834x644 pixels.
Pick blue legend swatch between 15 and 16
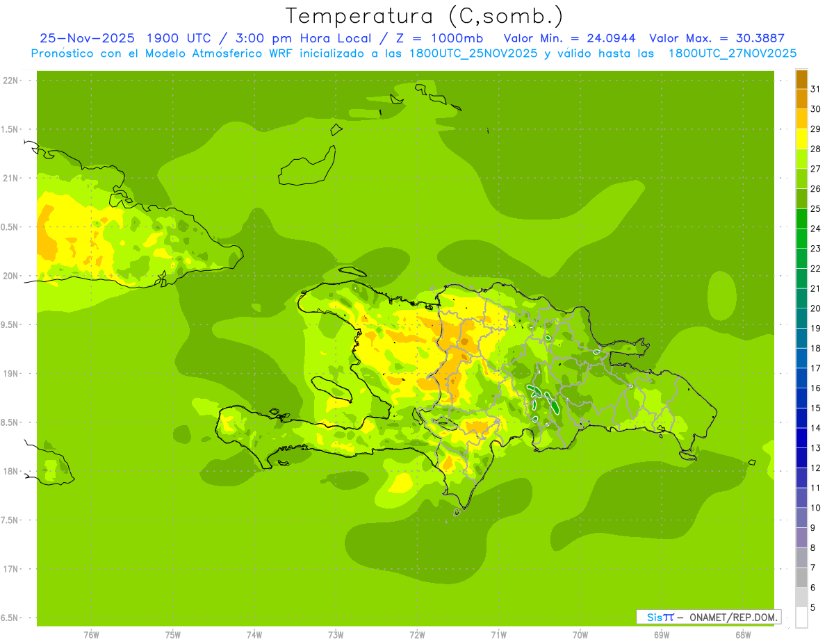click(x=801, y=398)
